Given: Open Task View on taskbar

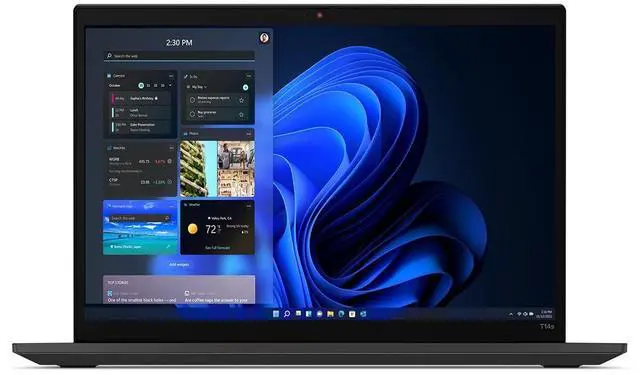Looking at the screenshot, I should [x=298, y=313].
